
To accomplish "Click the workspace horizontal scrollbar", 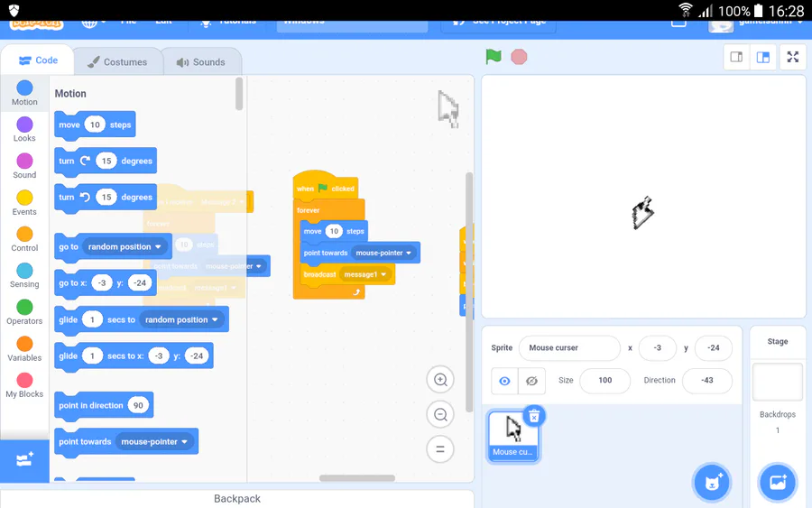I will (356, 478).
